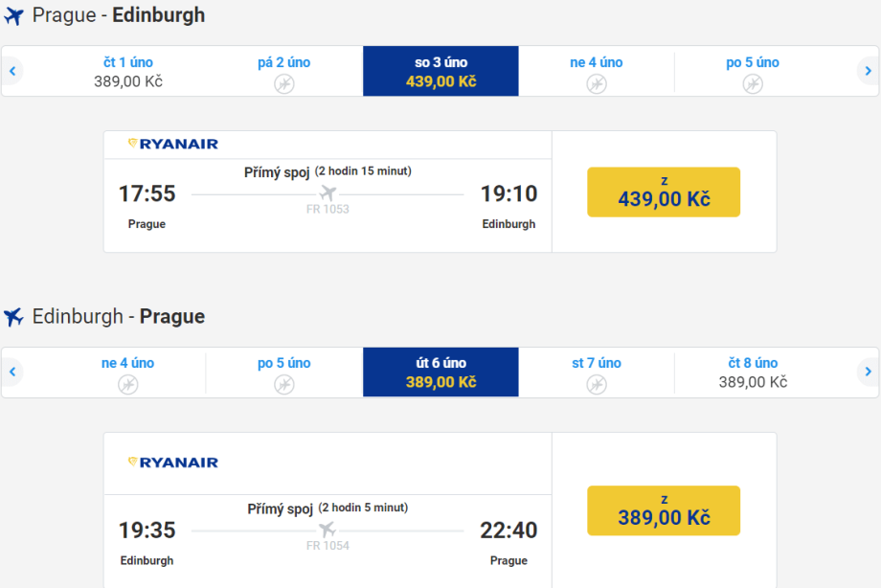Show earlier outbound dates with left arrow
The image size is (881, 588).
12,71
